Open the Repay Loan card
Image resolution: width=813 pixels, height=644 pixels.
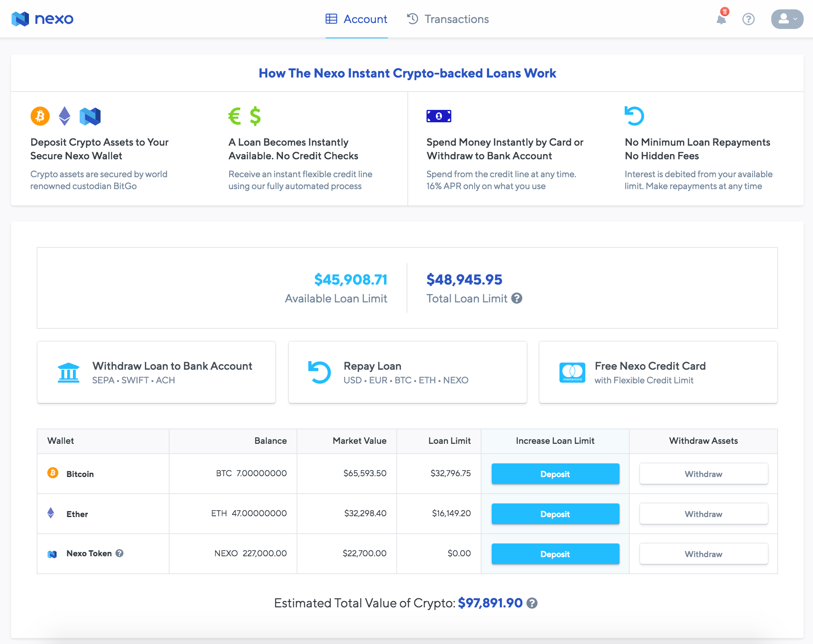408,372
